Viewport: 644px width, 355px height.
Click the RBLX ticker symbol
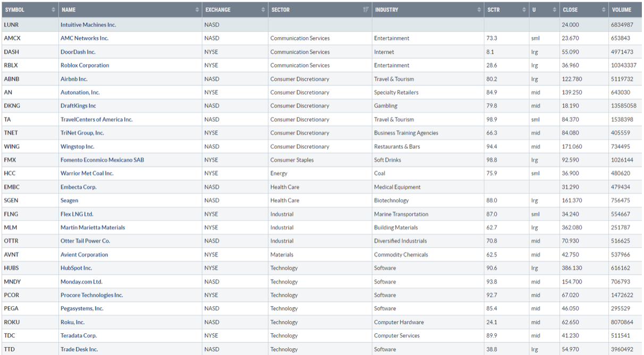pos(12,65)
